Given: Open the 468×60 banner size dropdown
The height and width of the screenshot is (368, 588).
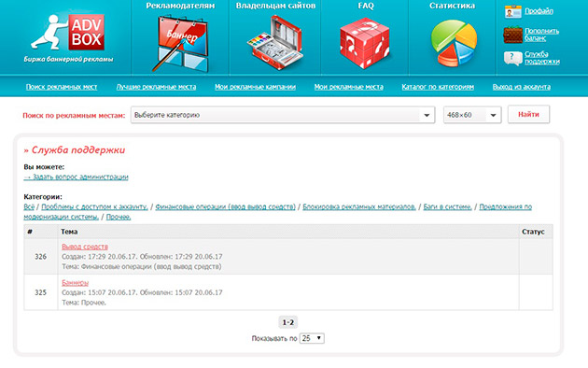Looking at the screenshot, I should [472, 115].
